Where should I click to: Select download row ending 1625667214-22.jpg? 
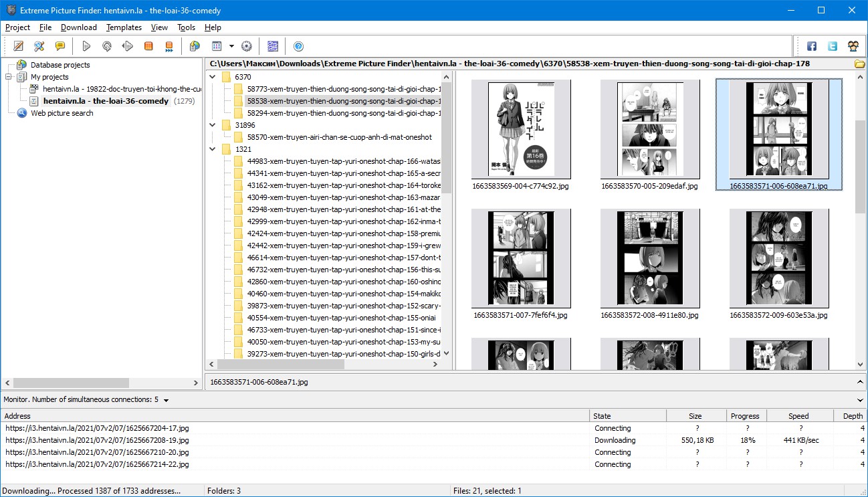[x=434, y=464]
